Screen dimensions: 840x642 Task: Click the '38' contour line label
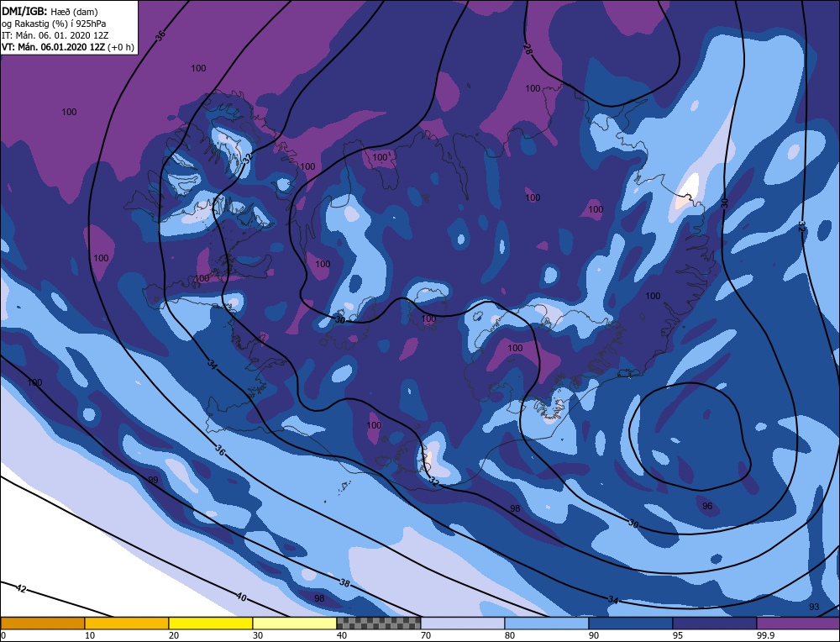click(x=344, y=582)
